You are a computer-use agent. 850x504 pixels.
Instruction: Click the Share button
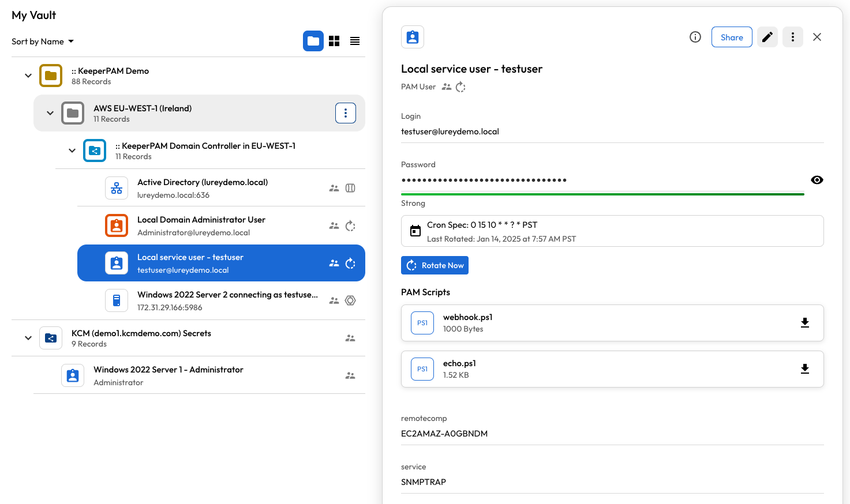[x=731, y=37]
